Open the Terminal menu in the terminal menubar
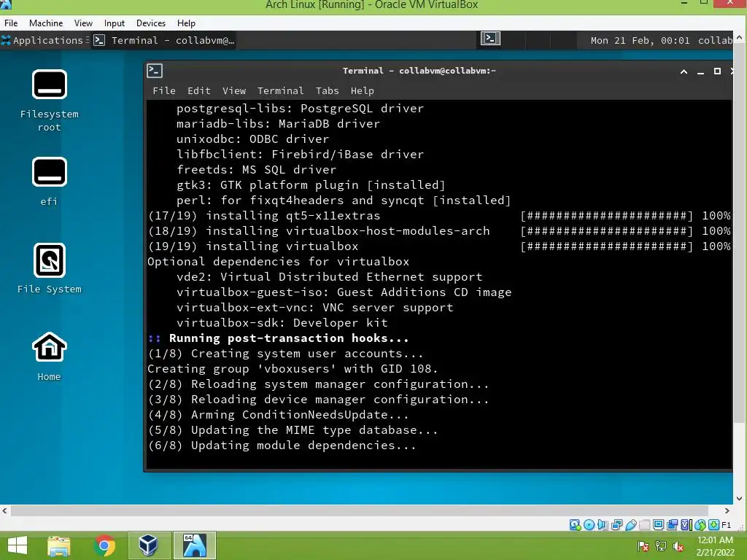Image resolution: width=747 pixels, height=560 pixels. pyautogui.click(x=280, y=90)
